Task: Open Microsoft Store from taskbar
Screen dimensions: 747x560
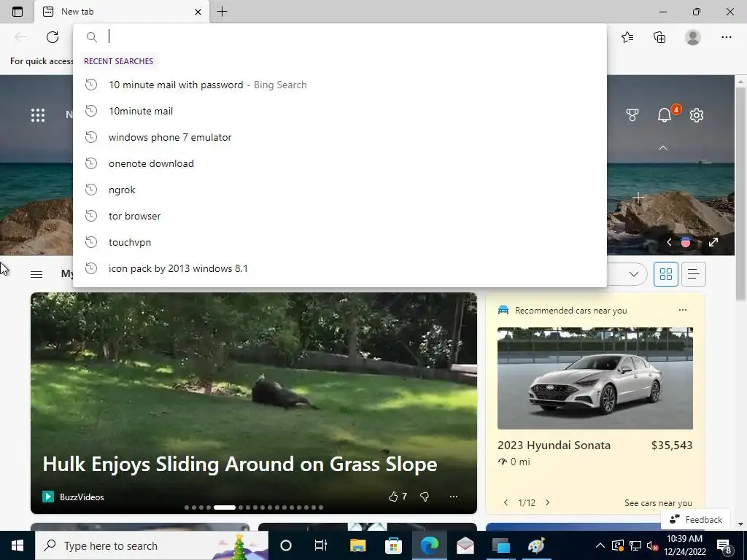Action: (393, 545)
